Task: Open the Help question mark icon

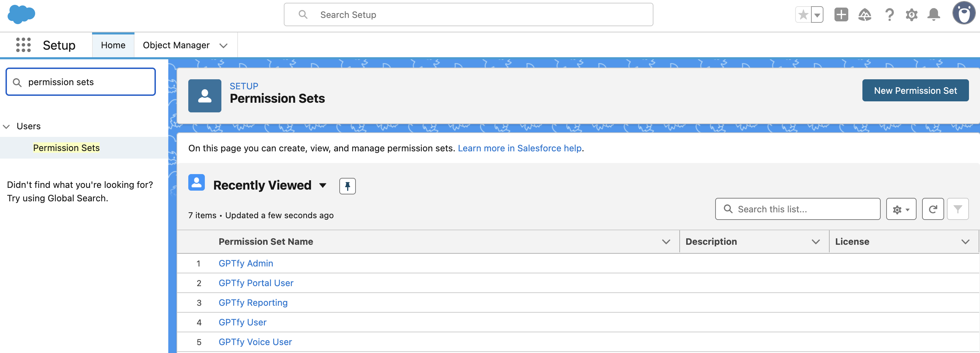Action: pyautogui.click(x=889, y=15)
